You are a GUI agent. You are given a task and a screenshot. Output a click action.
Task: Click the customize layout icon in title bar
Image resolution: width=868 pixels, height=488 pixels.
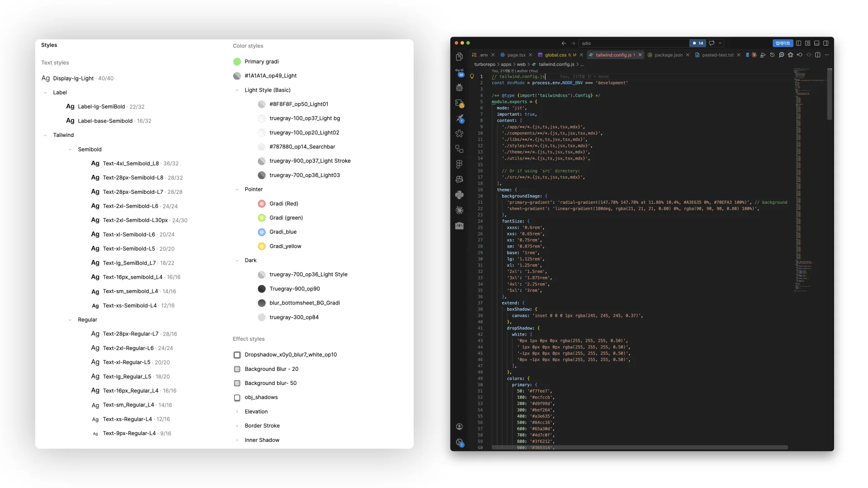[807, 43]
